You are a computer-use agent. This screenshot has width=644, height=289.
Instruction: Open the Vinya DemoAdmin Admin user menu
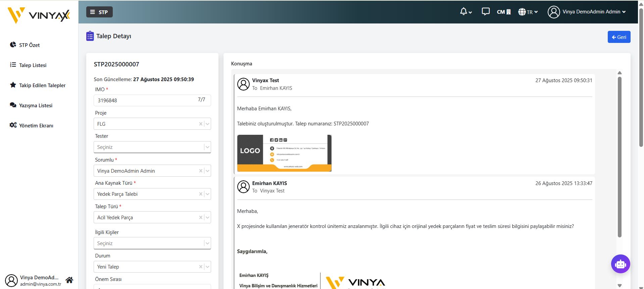(x=587, y=12)
